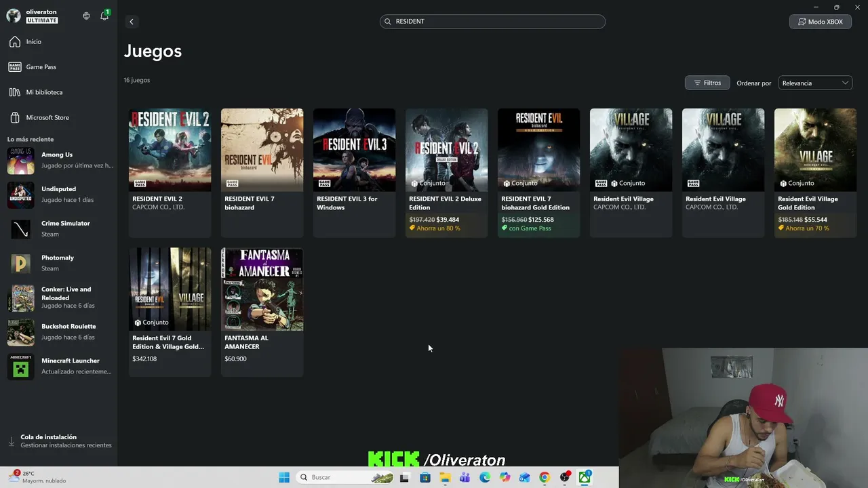Go back with the back arrow
868x488 pixels.
(x=132, y=22)
